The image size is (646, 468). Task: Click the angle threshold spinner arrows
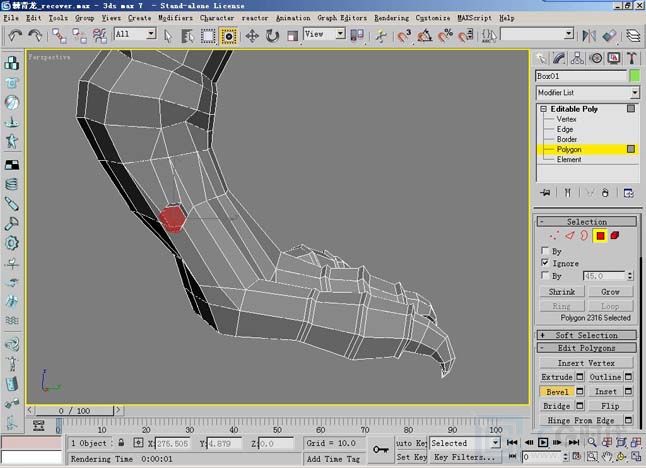[x=630, y=276]
